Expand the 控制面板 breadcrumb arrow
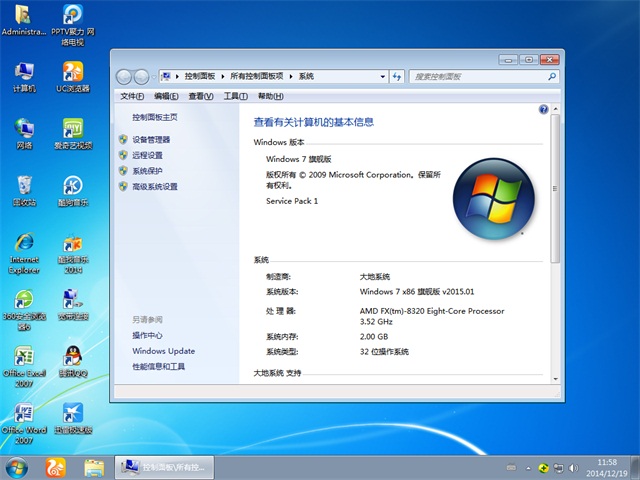 pyautogui.click(x=224, y=76)
